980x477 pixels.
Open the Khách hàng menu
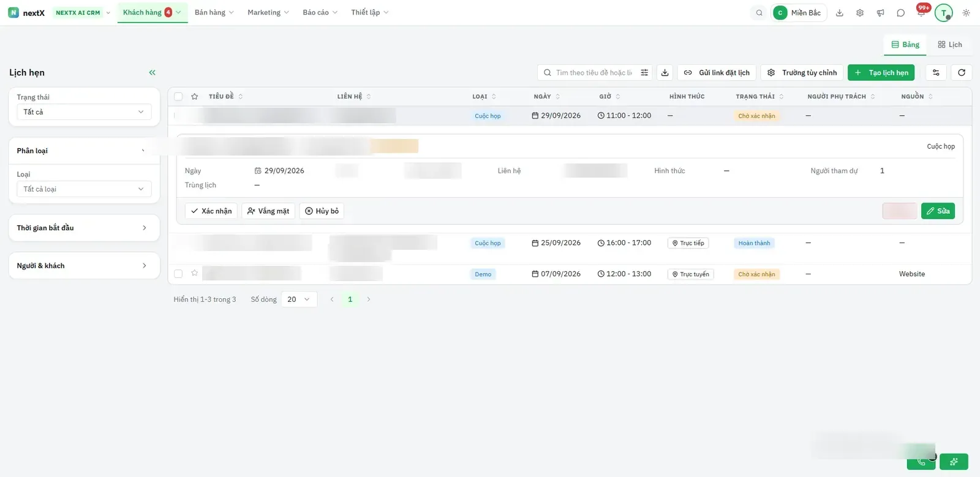pyautogui.click(x=153, y=12)
